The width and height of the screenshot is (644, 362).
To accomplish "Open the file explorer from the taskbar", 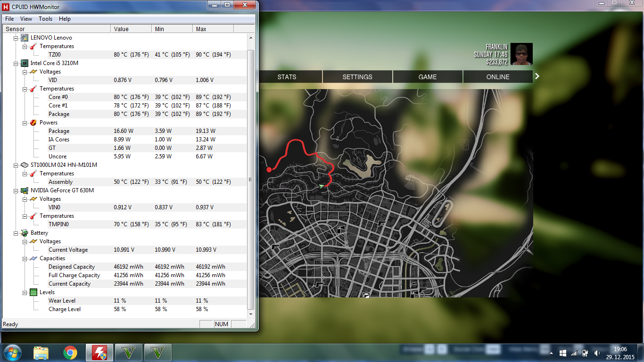I will (41, 353).
